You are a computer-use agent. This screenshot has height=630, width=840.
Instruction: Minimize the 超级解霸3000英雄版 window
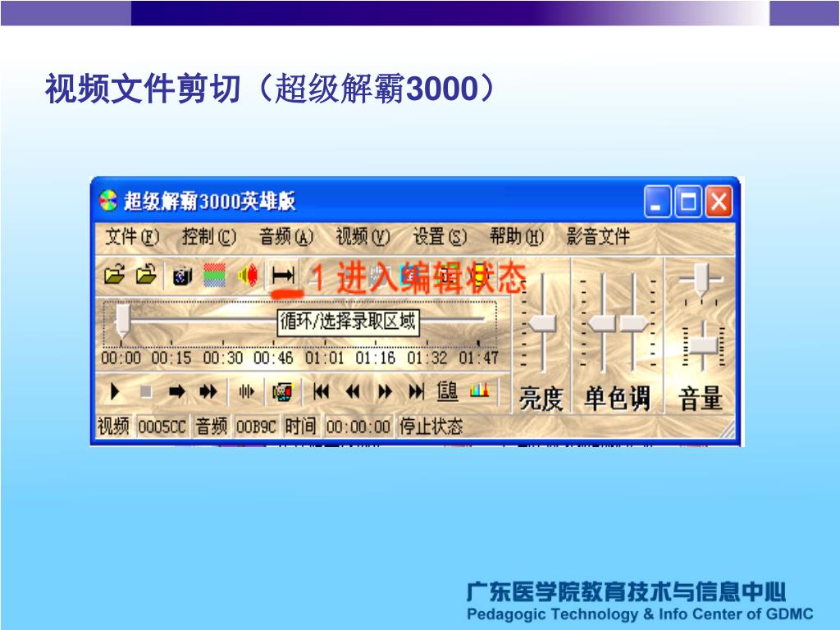(x=657, y=202)
